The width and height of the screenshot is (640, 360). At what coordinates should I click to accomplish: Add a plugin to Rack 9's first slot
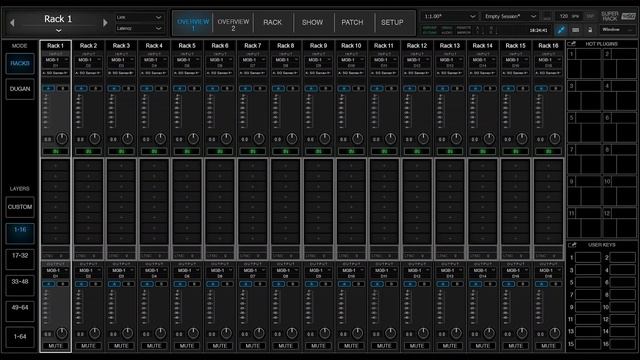coord(318,166)
